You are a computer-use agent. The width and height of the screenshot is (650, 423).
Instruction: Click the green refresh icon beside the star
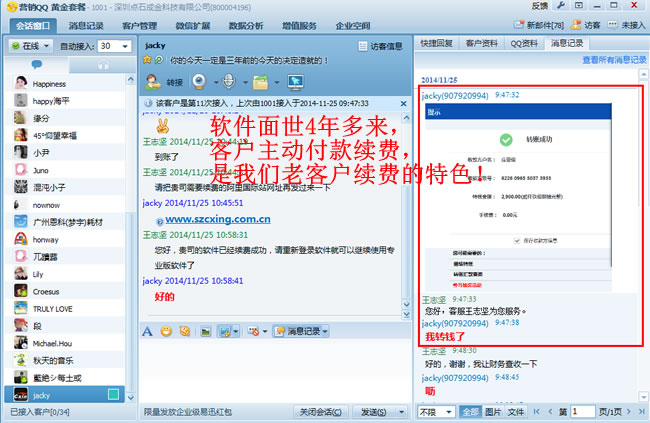158,60
